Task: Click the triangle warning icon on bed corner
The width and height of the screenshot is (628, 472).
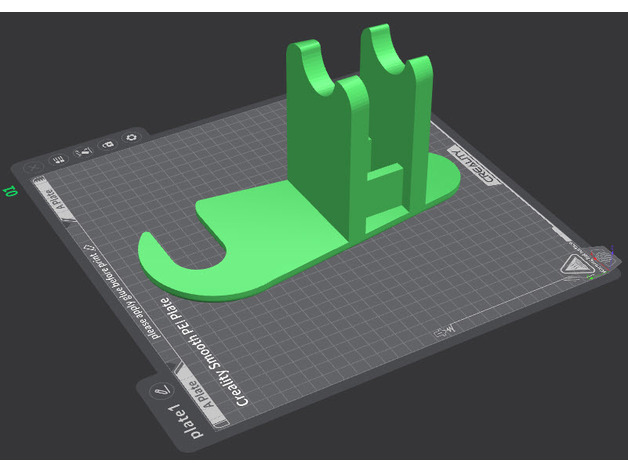Action: [x=576, y=267]
